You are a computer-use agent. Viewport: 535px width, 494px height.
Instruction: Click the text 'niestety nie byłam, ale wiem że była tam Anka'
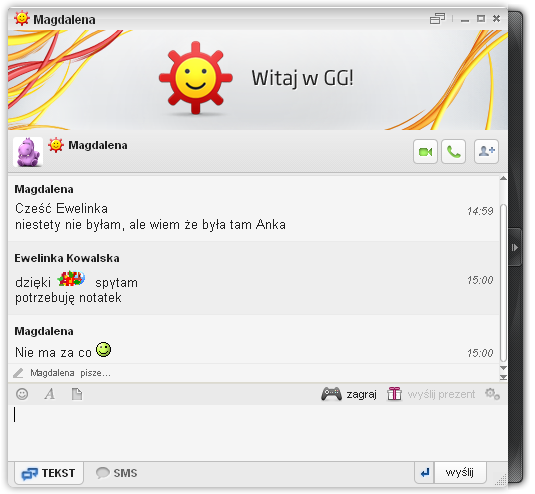point(150,225)
